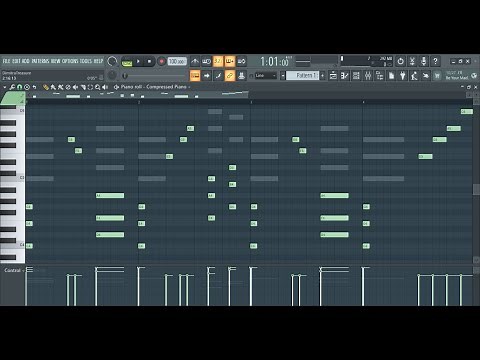480x360 pixels.
Task: Arm the red record button
Action: [161, 61]
